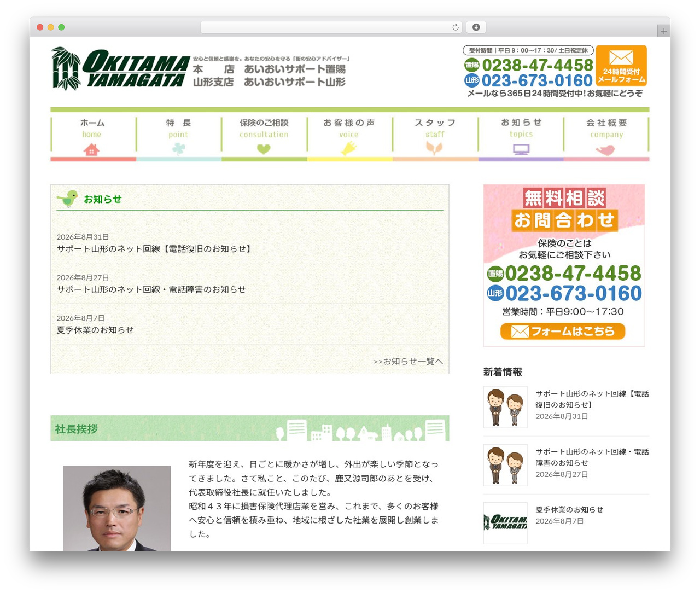
Task: Click the Okitama logo thumbnail in 新着情報
Action: [x=505, y=523]
